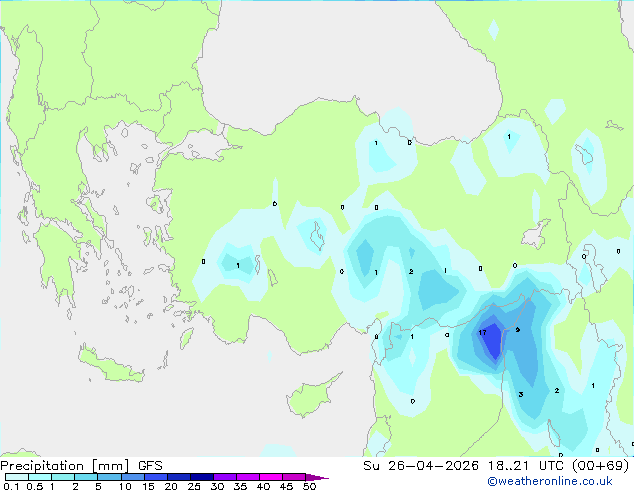Select the 40–45 mm magenta legend swatch

point(271,477)
